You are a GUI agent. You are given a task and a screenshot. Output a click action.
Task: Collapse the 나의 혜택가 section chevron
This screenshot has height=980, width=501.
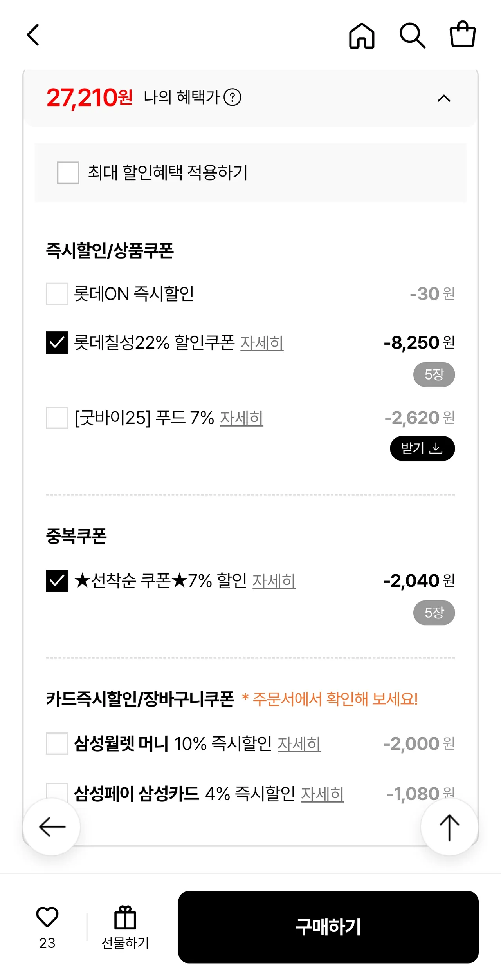click(444, 98)
